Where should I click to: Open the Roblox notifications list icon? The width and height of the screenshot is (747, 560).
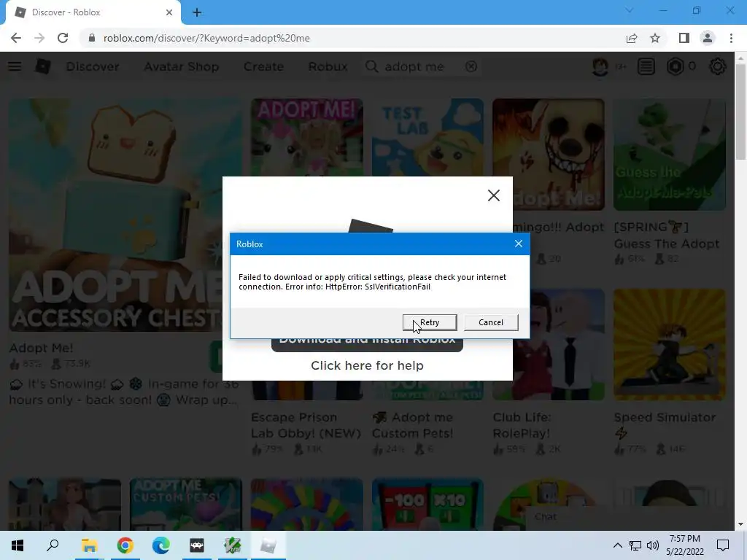point(646,66)
